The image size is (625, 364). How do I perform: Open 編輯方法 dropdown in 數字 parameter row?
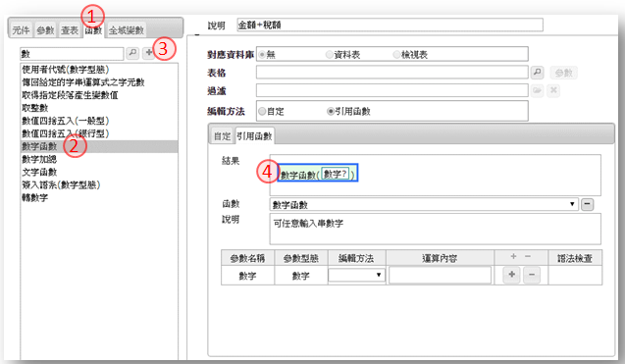(x=356, y=275)
